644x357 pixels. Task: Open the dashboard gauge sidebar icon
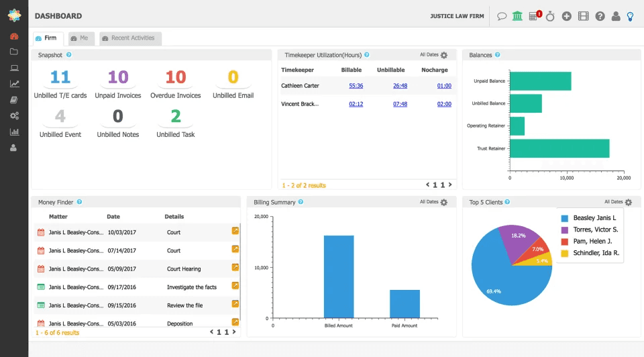coord(14,36)
